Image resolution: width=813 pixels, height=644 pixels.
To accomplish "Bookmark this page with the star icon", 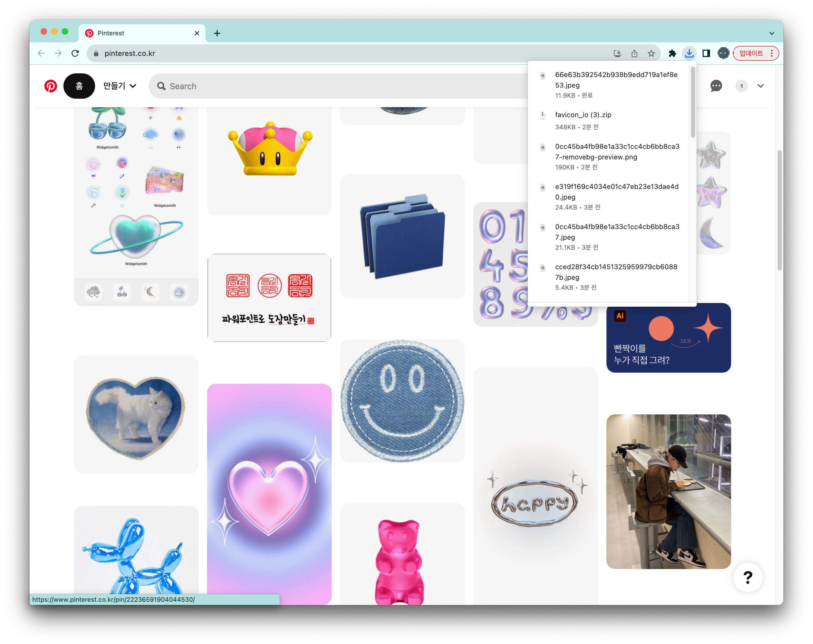I will click(651, 53).
